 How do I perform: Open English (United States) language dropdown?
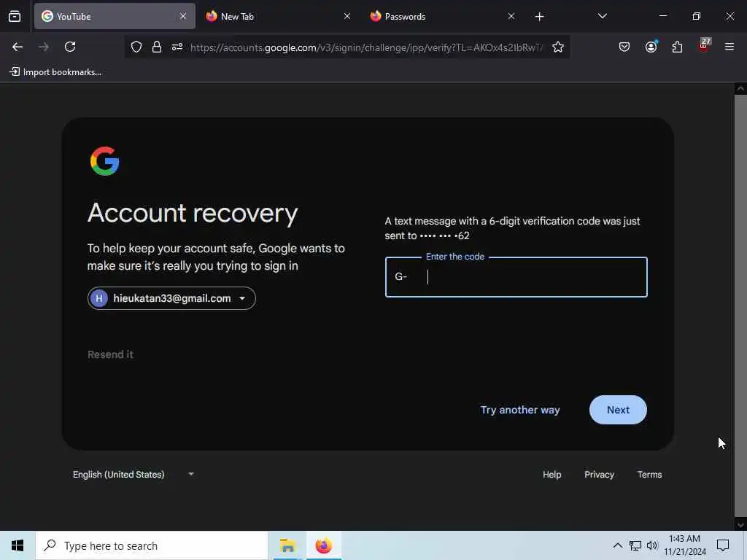(x=133, y=474)
